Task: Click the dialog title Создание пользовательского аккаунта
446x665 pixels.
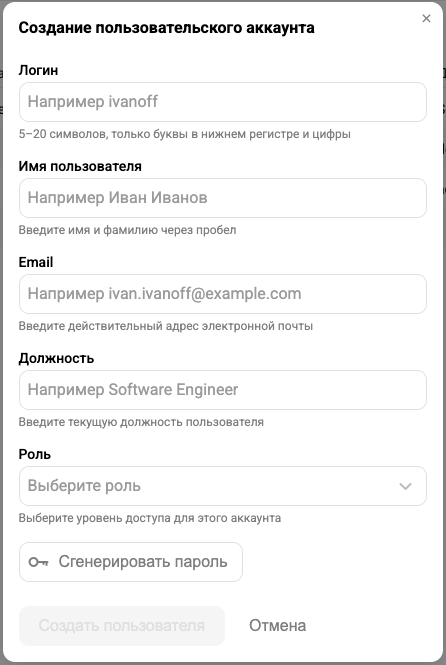Action: 167,28
